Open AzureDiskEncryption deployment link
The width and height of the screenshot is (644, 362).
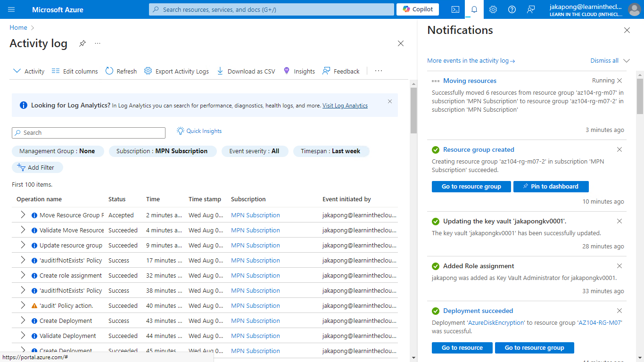click(495, 323)
